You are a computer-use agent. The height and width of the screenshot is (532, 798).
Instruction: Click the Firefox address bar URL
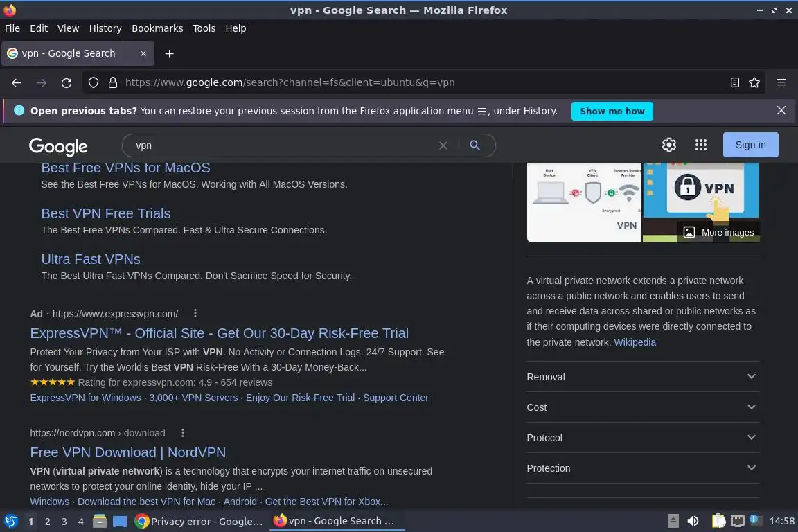click(x=290, y=82)
